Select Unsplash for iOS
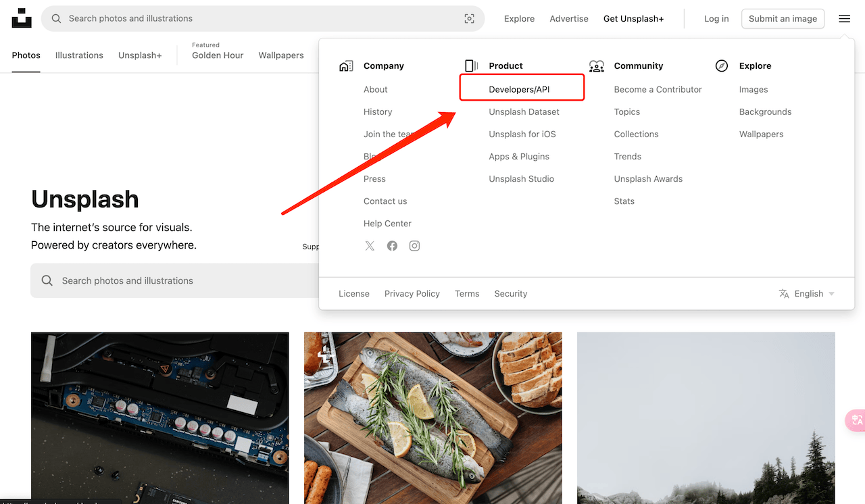 (x=522, y=134)
